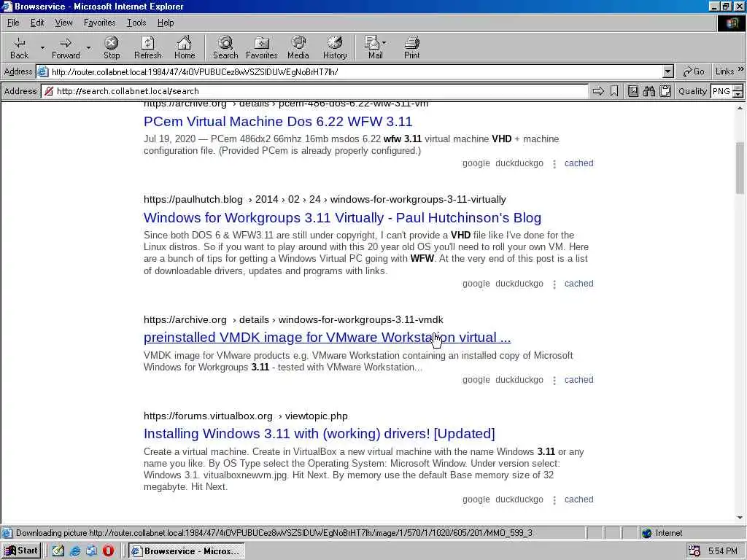Click the page icon in the IE address bar
The height and width of the screenshot is (560, 747).
(43, 72)
